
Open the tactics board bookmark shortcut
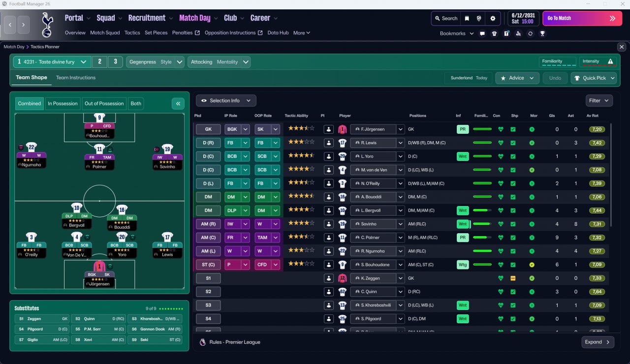tap(506, 33)
